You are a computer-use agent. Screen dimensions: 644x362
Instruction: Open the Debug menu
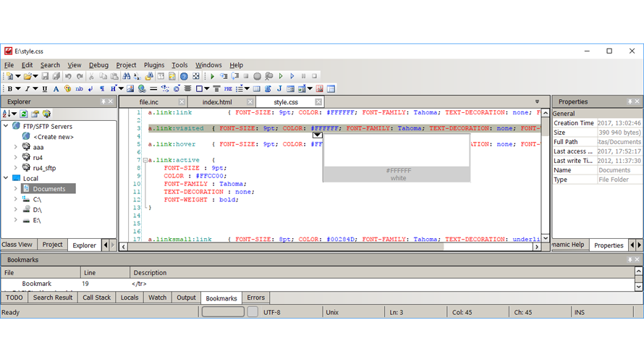coord(98,65)
